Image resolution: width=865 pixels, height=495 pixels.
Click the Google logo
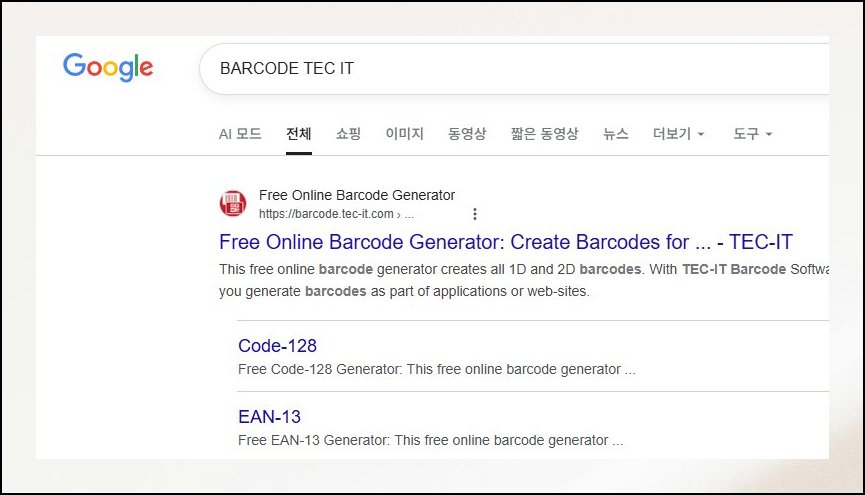(108, 67)
